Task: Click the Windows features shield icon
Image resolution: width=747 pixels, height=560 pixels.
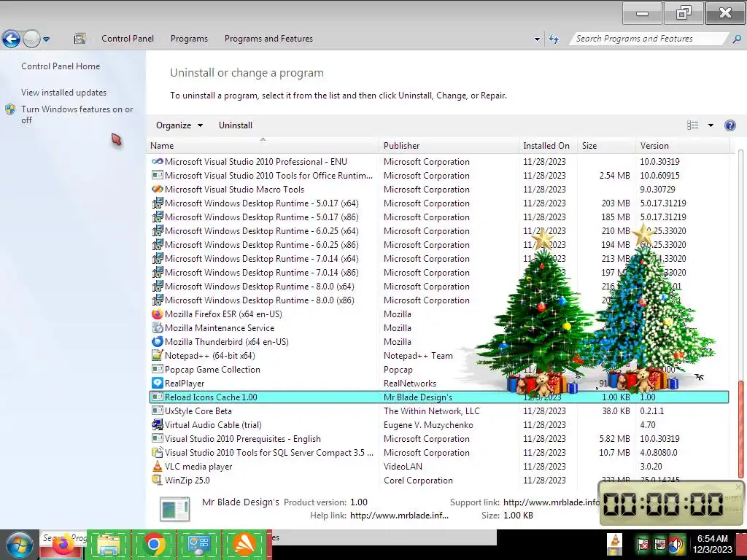Action: pyautogui.click(x=10, y=109)
